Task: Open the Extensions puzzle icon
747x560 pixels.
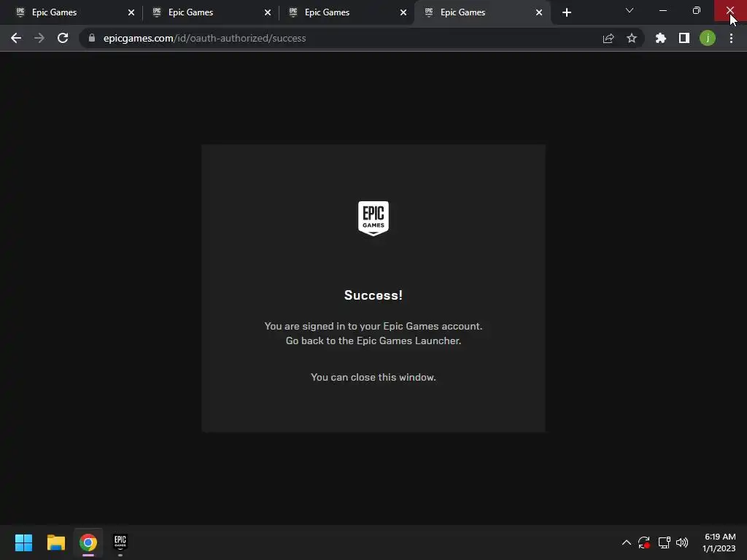Action: point(661,38)
